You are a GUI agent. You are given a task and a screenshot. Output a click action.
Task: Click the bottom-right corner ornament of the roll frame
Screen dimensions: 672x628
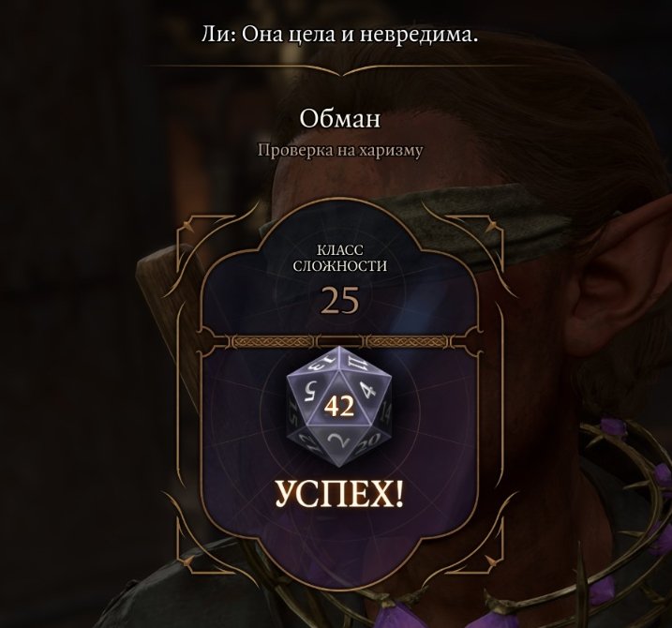click(x=490, y=562)
